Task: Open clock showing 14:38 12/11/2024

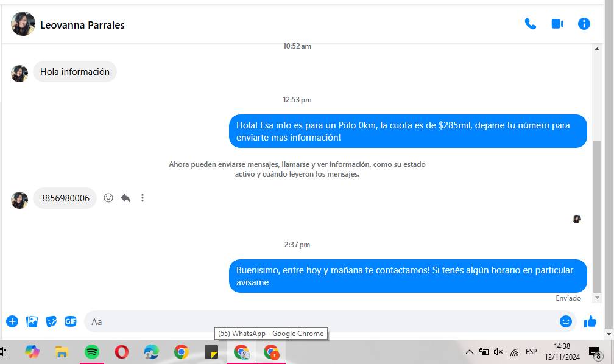Action: click(562, 351)
